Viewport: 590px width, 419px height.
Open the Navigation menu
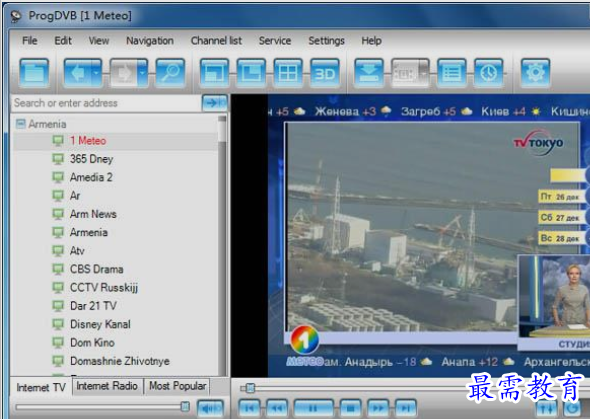point(150,41)
